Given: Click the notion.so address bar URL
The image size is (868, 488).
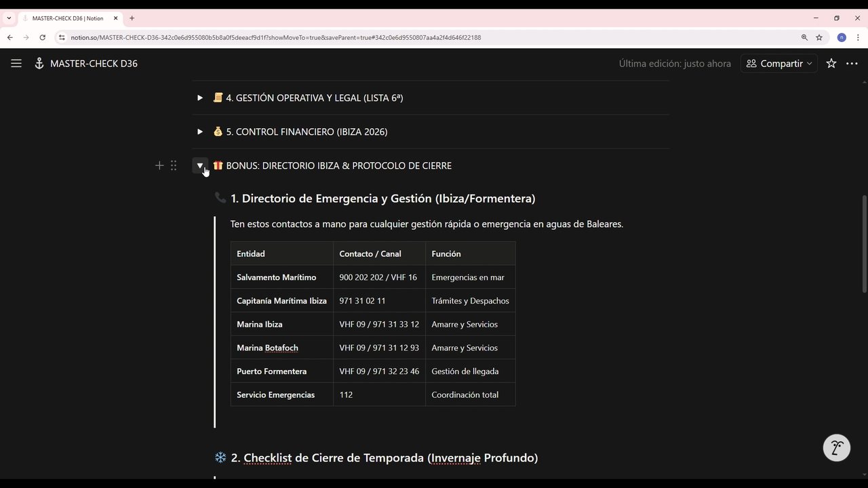Looking at the screenshot, I should point(276,37).
